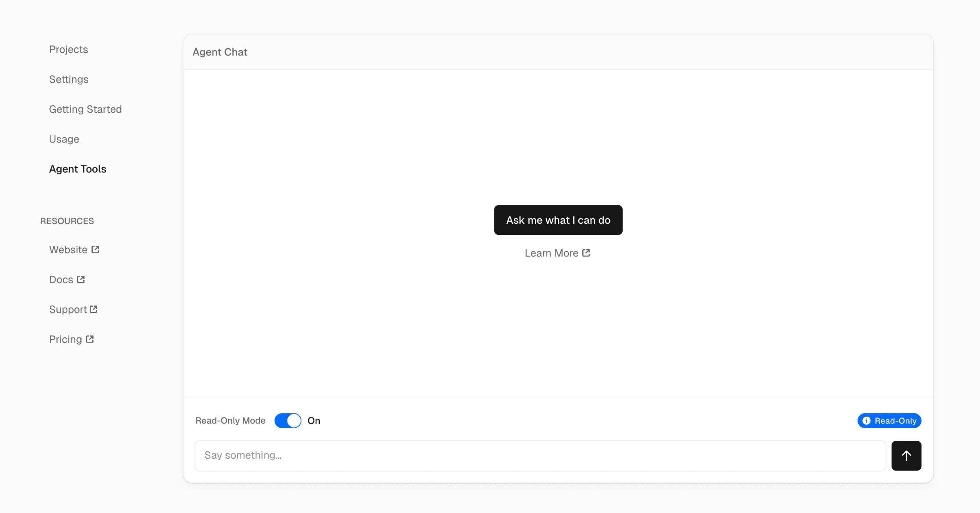Image resolution: width=980 pixels, height=513 pixels.
Task: Go to Settings in sidebar
Action: [x=69, y=79]
